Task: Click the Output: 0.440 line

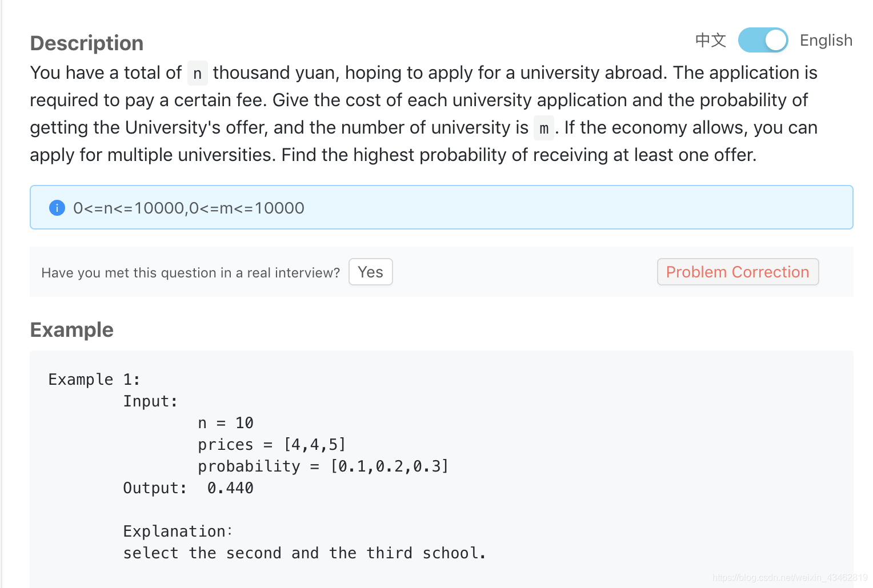Action: point(189,488)
